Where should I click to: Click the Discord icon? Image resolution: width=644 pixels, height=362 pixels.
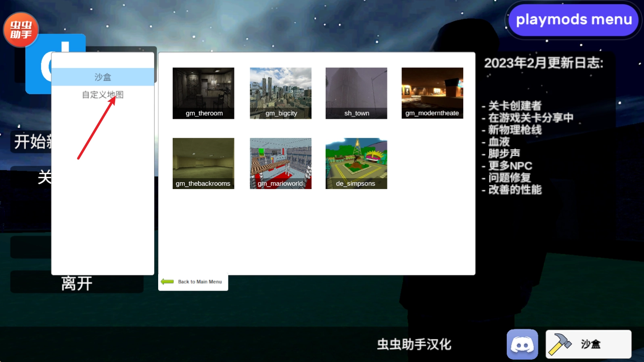(x=522, y=344)
